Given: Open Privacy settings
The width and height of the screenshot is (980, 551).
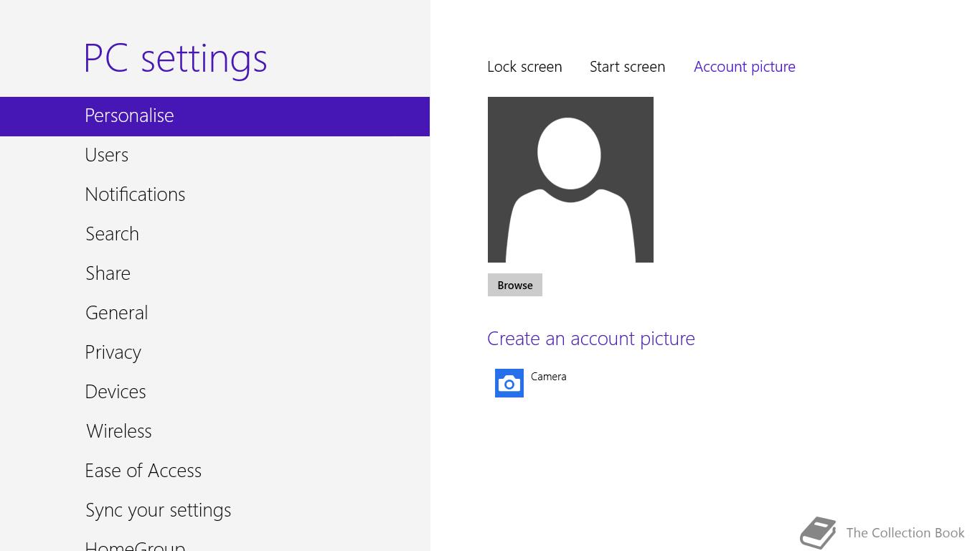Looking at the screenshot, I should 215,352.
